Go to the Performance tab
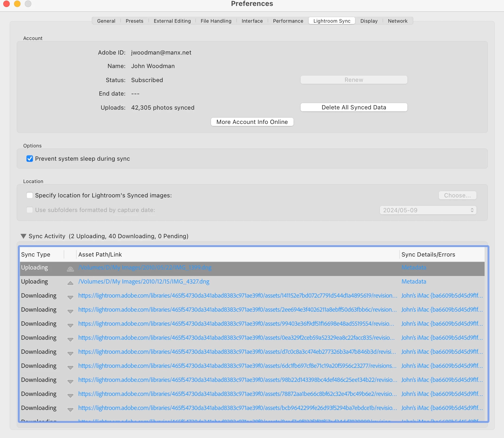The image size is (504, 438). click(x=288, y=21)
